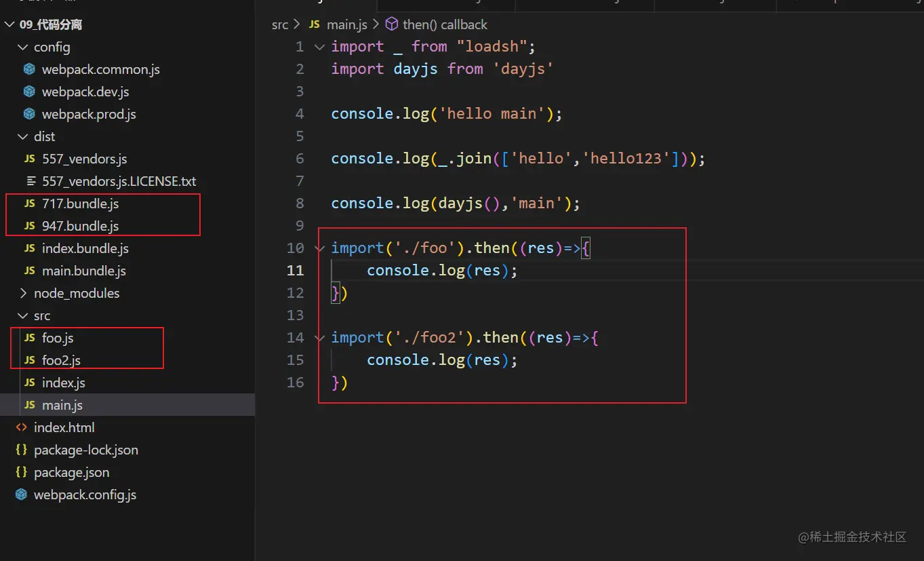Place cursor in the './foo2' import path
924x561 pixels.
[430, 338]
